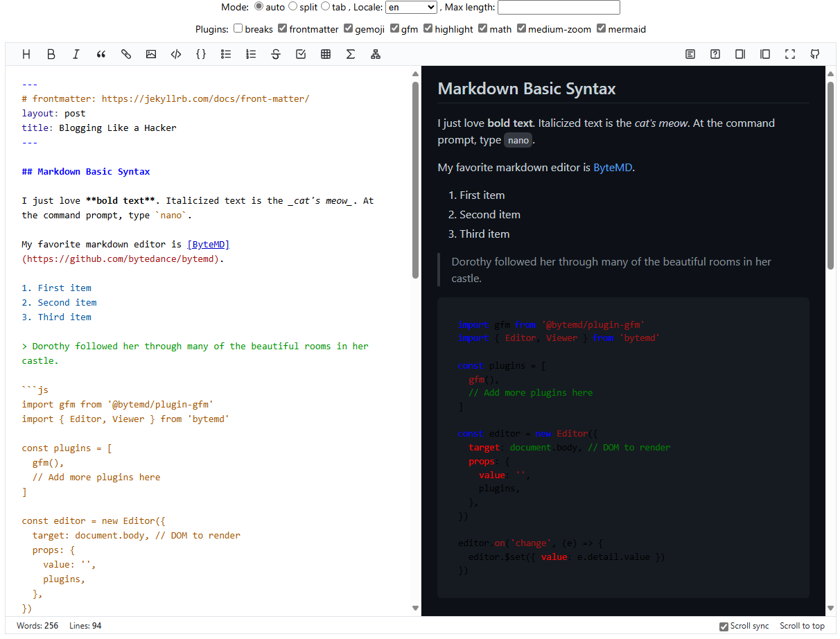Insert an ordered numbered list
This screenshot has height=639, width=840.
[251, 54]
